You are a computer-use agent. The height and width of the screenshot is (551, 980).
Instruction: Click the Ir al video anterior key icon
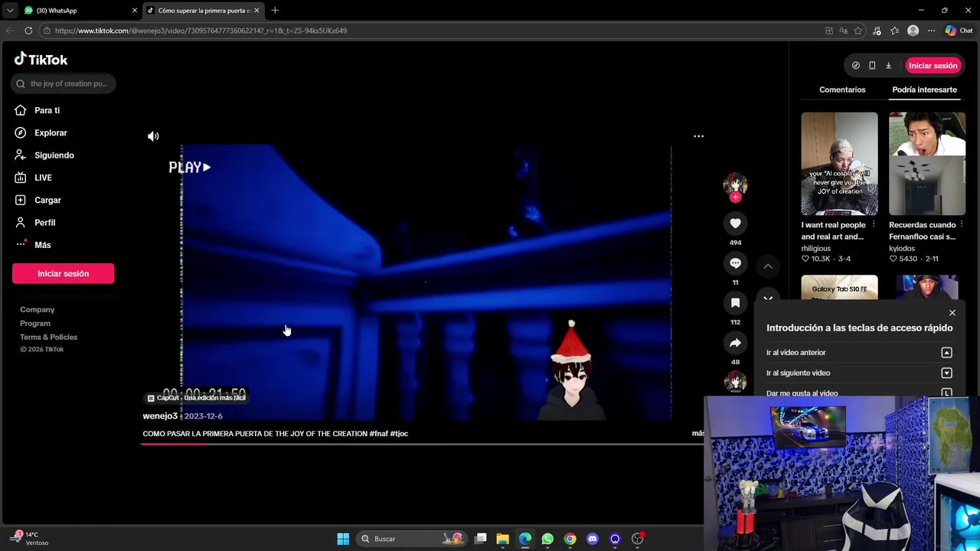pos(946,353)
